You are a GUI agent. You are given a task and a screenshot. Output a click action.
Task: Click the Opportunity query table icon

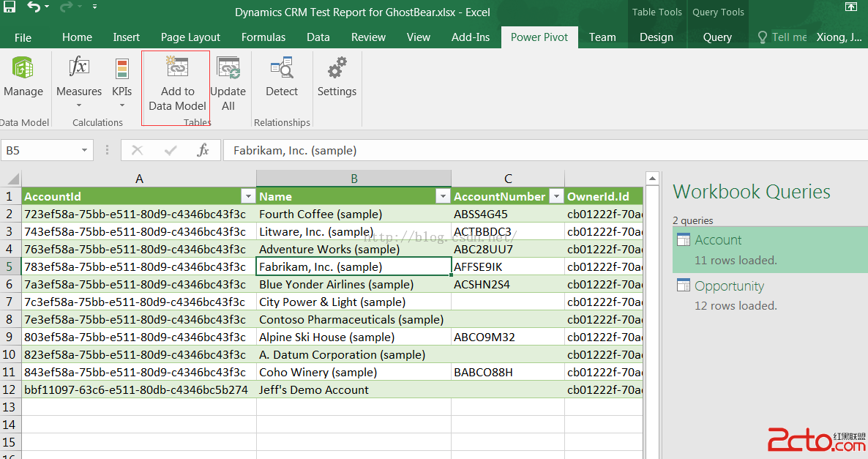(x=684, y=286)
